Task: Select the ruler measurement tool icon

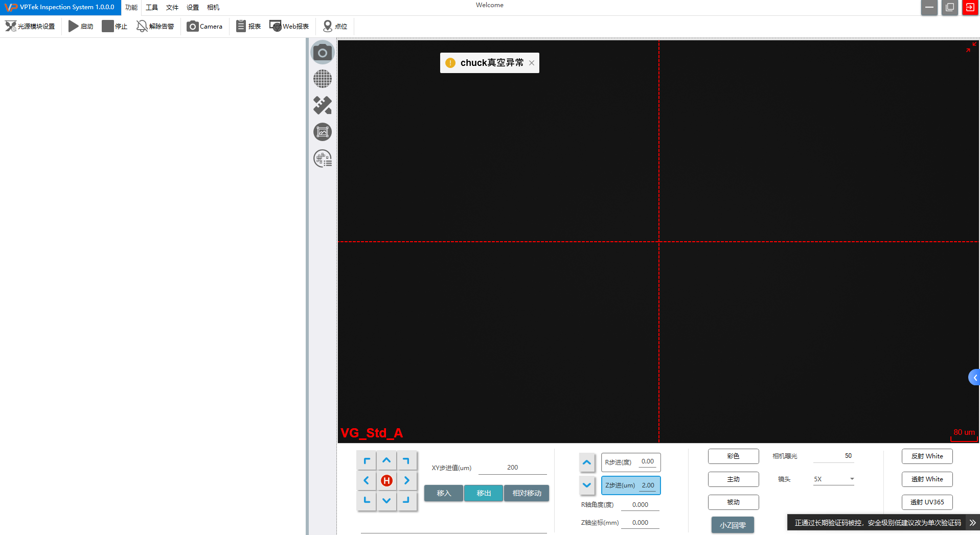Action: point(322,106)
